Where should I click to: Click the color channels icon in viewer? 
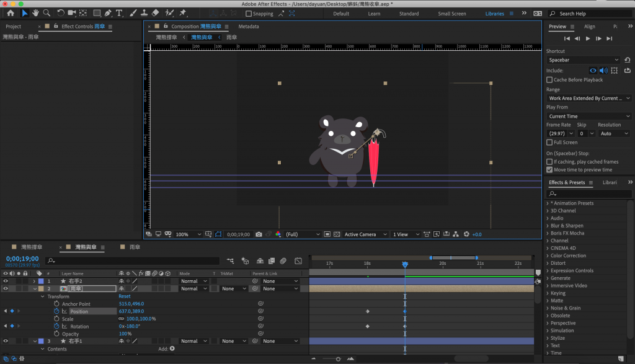pyautogui.click(x=278, y=234)
